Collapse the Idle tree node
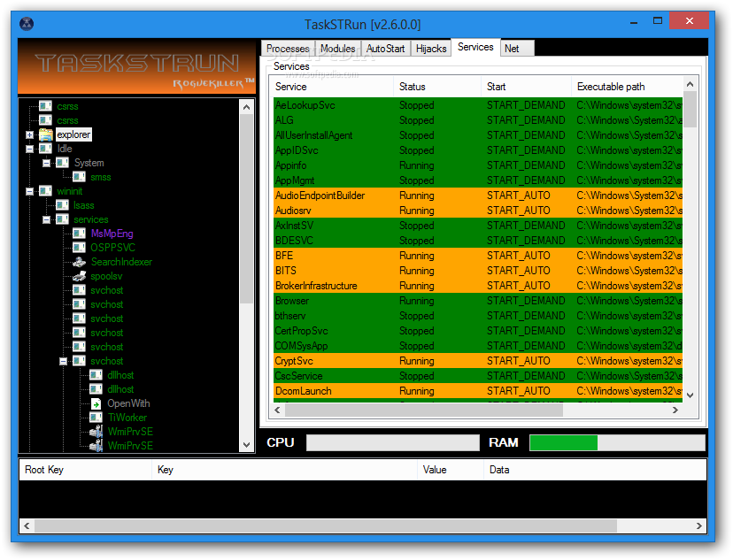The height and width of the screenshot is (560, 733). pyautogui.click(x=29, y=149)
